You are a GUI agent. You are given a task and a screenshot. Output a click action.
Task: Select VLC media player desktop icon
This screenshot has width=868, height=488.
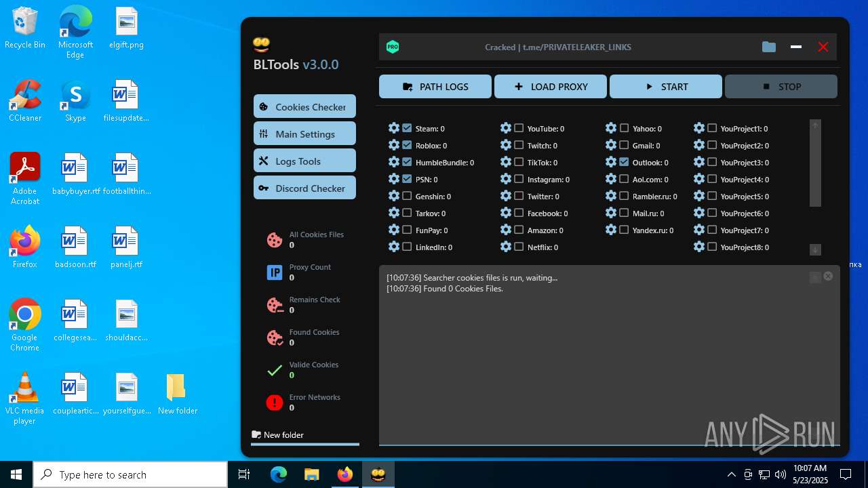coord(25,399)
